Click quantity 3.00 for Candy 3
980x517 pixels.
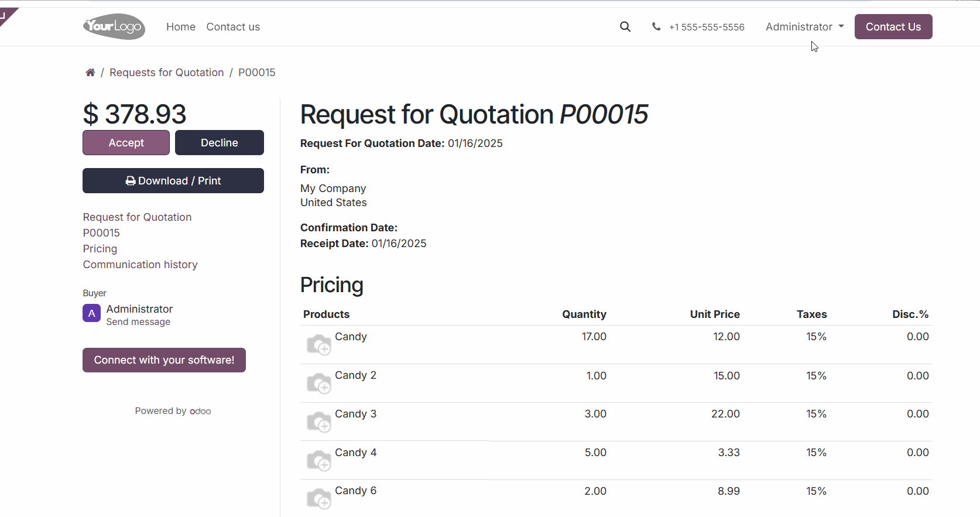coord(595,414)
